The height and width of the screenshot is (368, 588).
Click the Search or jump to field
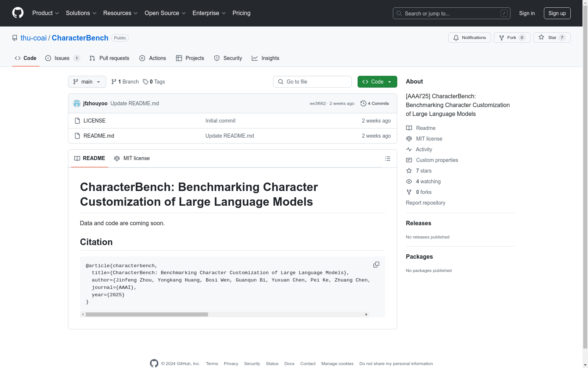pos(452,13)
